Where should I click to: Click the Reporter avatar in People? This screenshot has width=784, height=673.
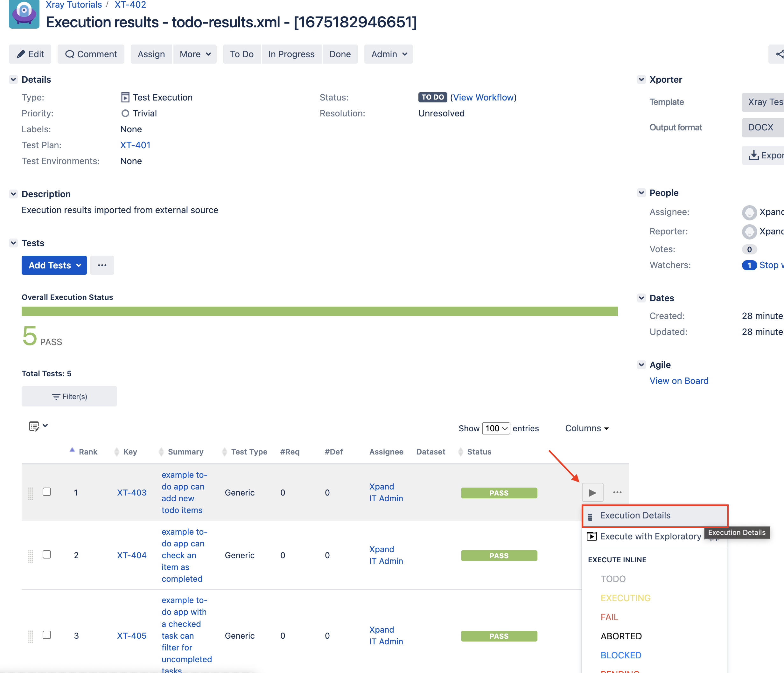point(749,232)
